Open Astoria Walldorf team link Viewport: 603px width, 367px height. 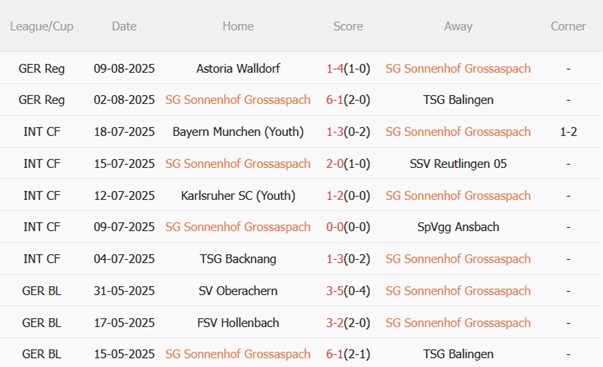[x=238, y=68]
